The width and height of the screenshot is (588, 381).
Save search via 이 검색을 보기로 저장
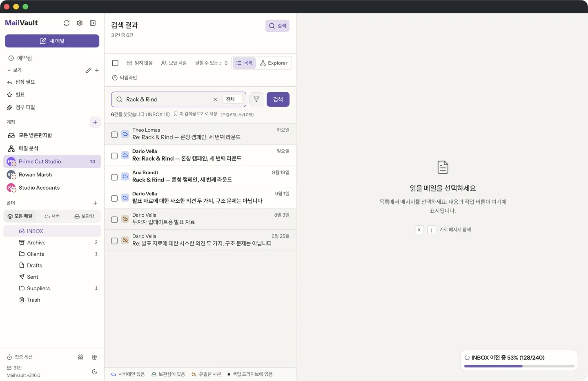pyautogui.click(x=195, y=114)
